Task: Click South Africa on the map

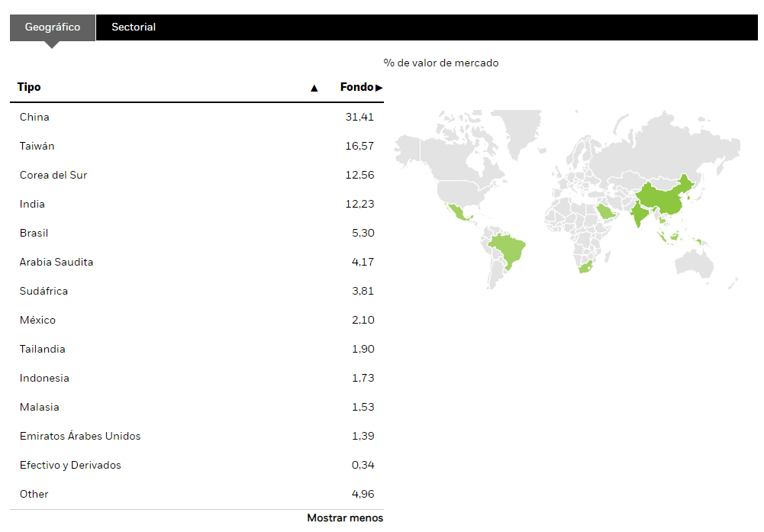Action: pyautogui.click(x=585, y=266)
